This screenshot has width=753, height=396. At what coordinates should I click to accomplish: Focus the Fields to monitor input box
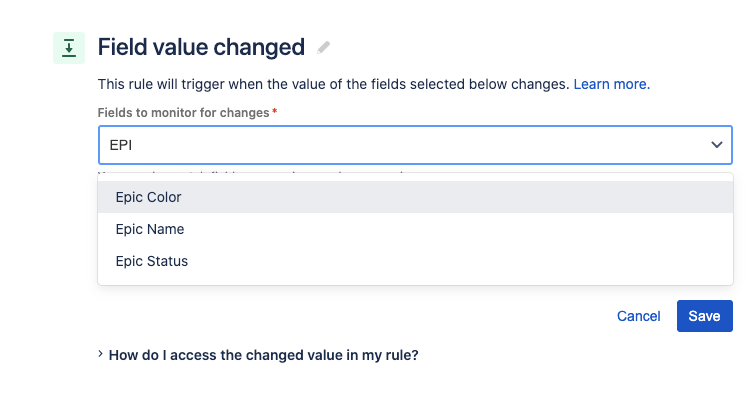pyautogui.click(x=415, y=145)
